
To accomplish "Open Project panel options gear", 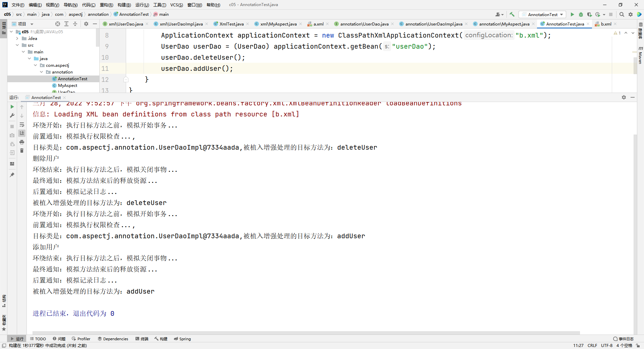I will click(86, 24).
